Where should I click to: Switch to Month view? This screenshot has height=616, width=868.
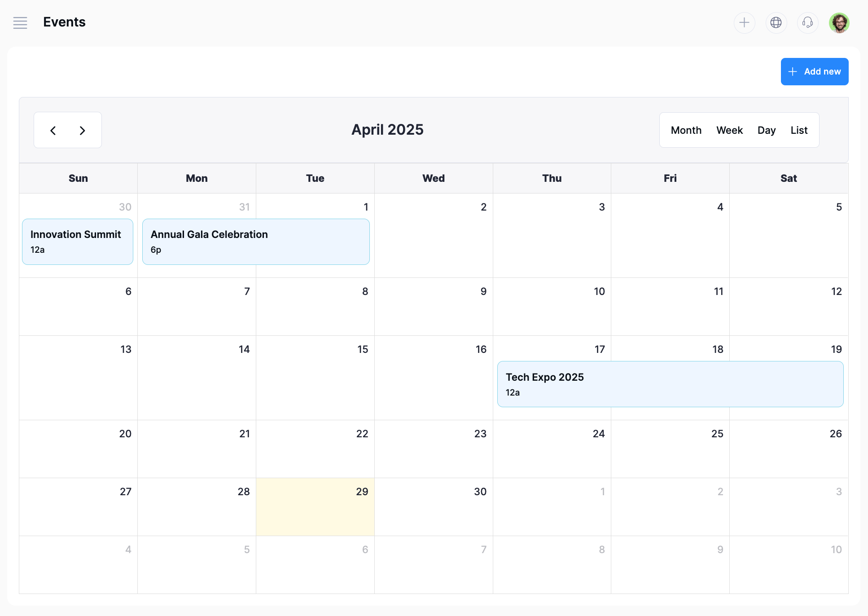pos(686,130)
